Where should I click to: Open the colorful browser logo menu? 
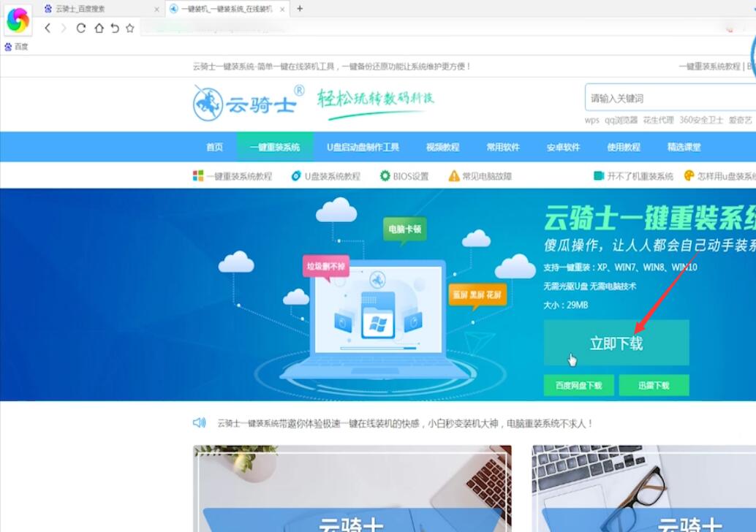coord(18,20)
